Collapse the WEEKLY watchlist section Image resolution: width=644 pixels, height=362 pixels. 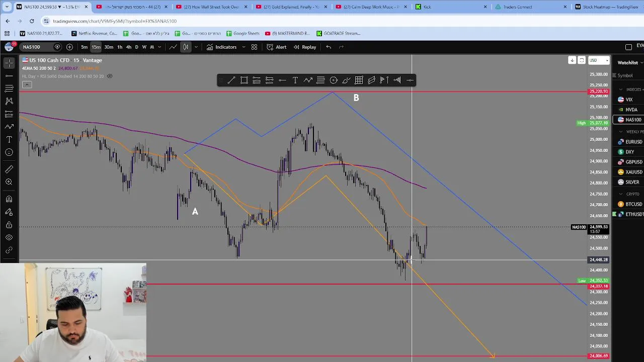(x=621, y=132)
